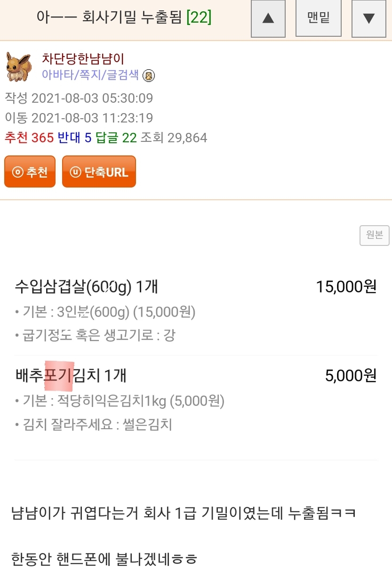Click the down arrow scroll button
Viewport: 392px width, 587px height.
pos(369,18)
